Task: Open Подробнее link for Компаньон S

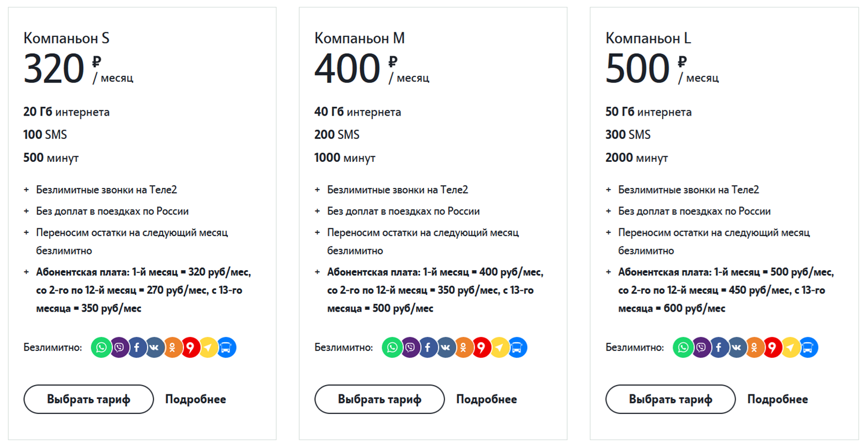Action: click(x=196, y=399)
